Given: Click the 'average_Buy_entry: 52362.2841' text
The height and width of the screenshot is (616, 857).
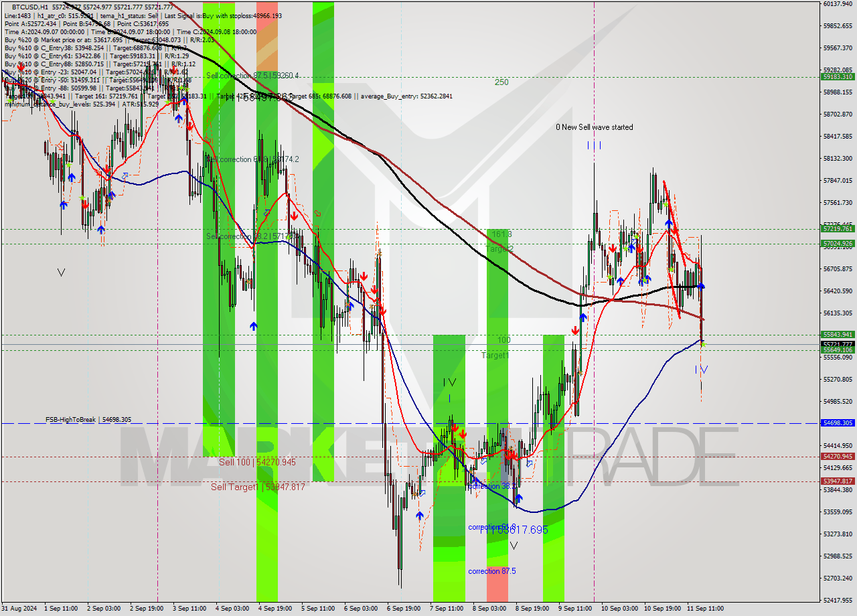Looking at the screenshot, I should (x=406, y=96).
